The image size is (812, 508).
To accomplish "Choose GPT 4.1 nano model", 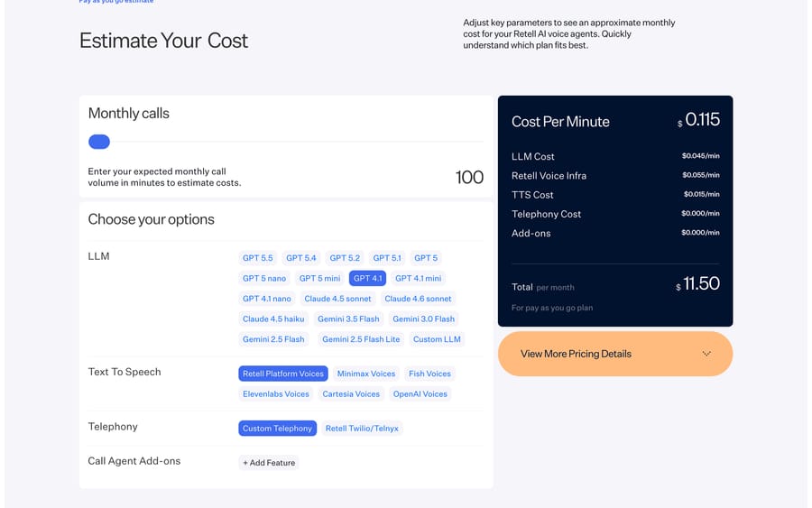I will point(267,299).
